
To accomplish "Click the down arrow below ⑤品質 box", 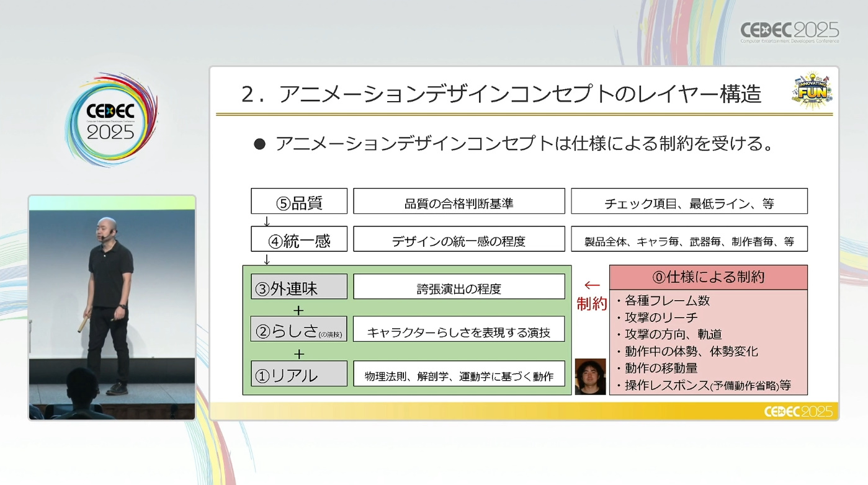I will [267, 221].
